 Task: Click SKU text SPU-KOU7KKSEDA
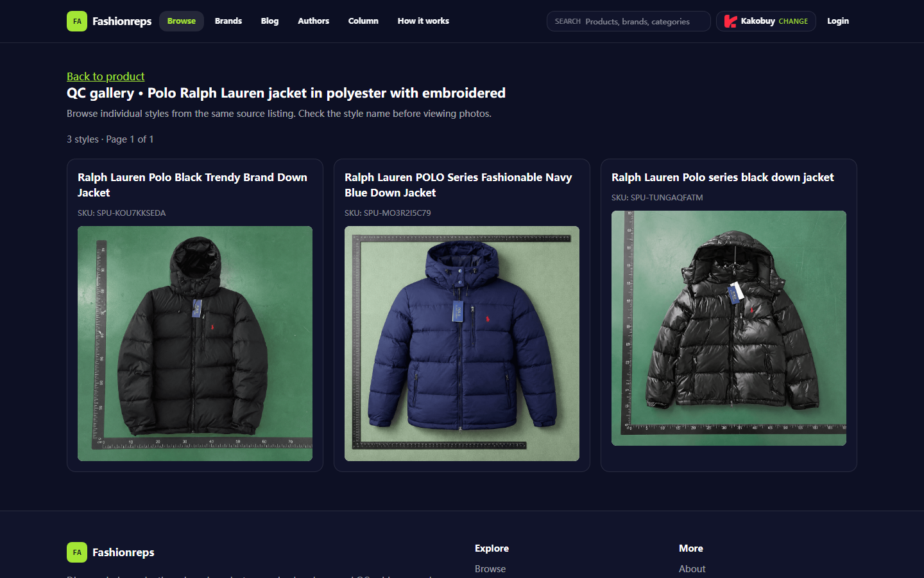point(122,213)
